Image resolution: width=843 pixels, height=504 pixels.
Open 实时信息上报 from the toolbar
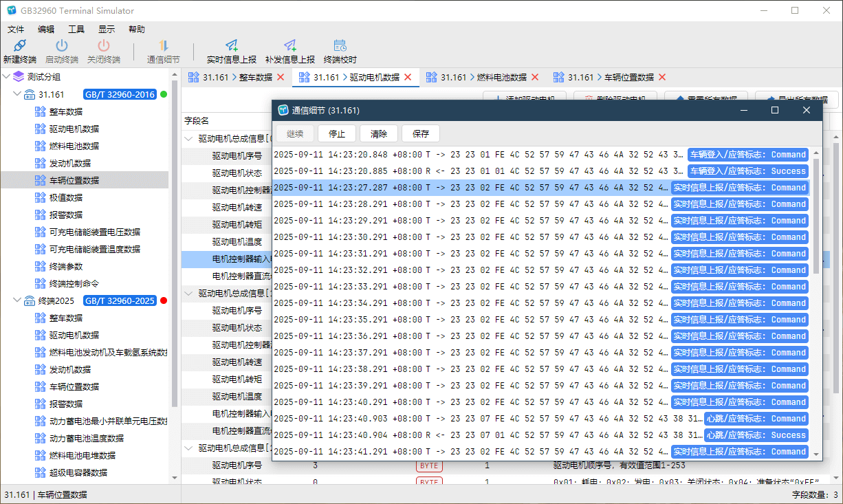pos(232,47)
